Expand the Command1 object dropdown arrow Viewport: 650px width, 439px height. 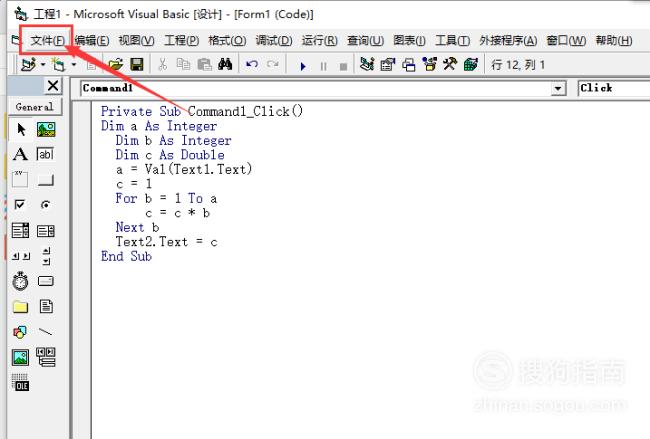coord(558,88)
